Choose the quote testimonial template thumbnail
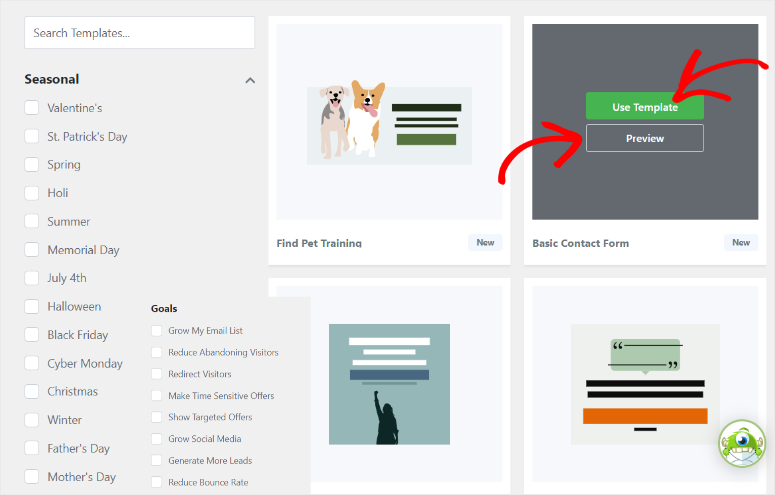775x495 pixels. point(645,384)
